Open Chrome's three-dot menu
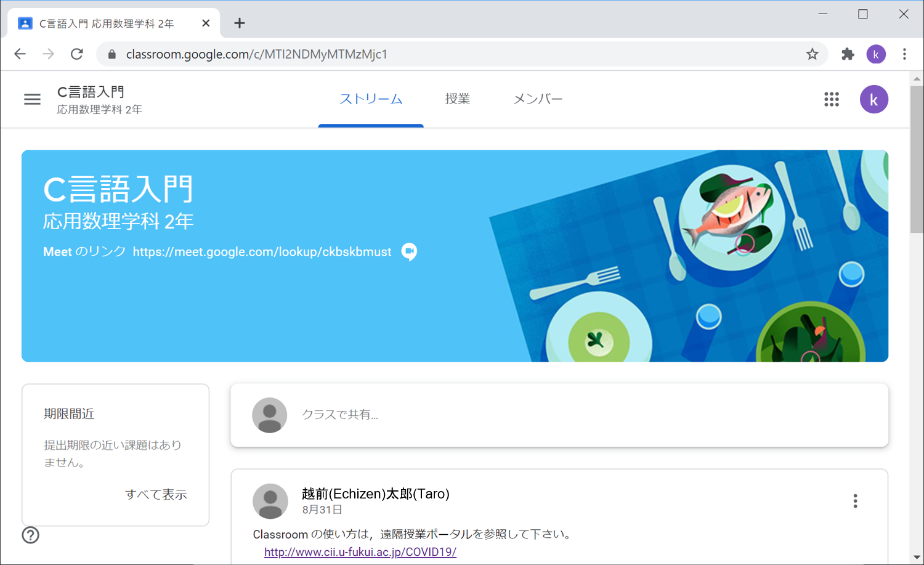This screenshot has height=565, width=924. click(x=904, y=54)
